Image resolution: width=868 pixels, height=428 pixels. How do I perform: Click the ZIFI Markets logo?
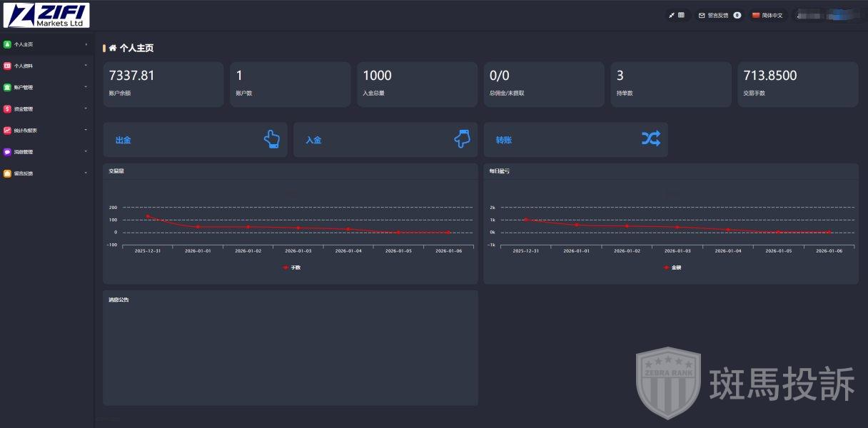coord(46,16)
